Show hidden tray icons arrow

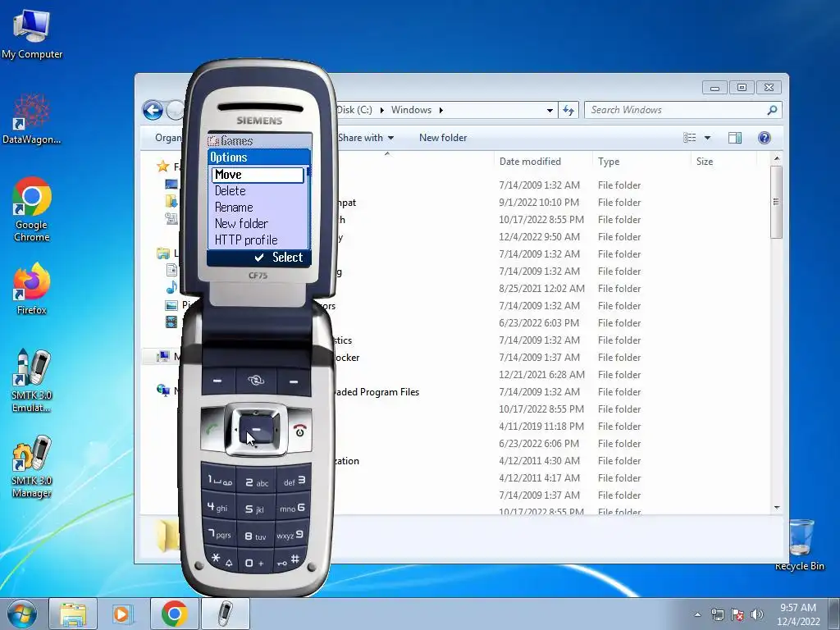pyautogui.click(x=697, y=614)
